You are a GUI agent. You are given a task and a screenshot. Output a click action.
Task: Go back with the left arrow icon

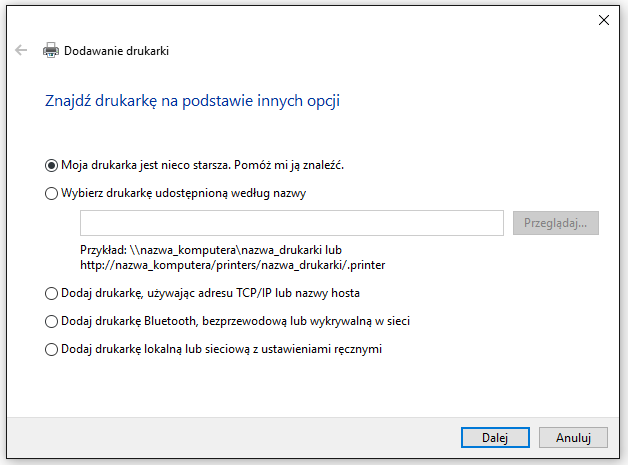point(21,50)
